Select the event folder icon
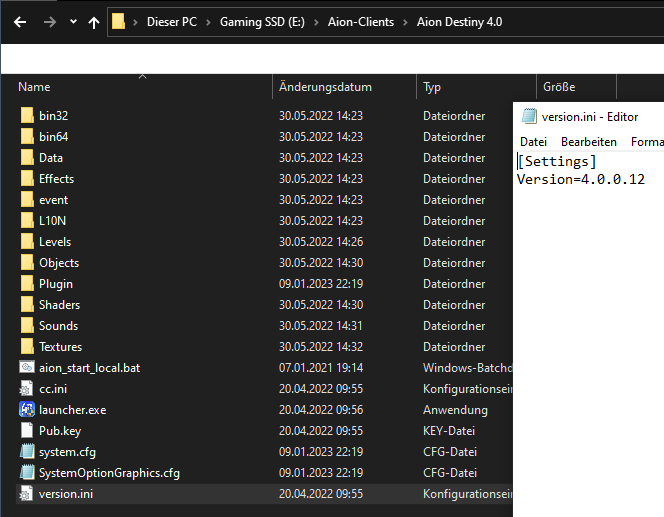The width and height of the screenshot is (664, 517). pyautogui.click(x=27, y=199)
